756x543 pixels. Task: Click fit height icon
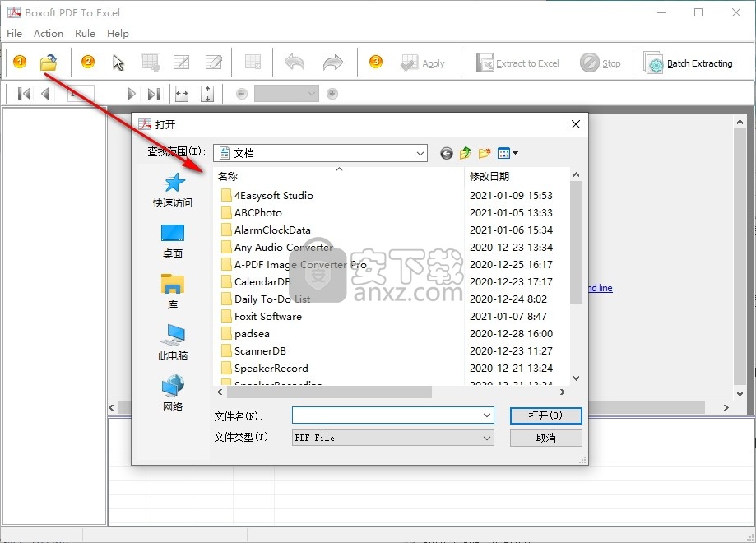click(x=207, y=94)
